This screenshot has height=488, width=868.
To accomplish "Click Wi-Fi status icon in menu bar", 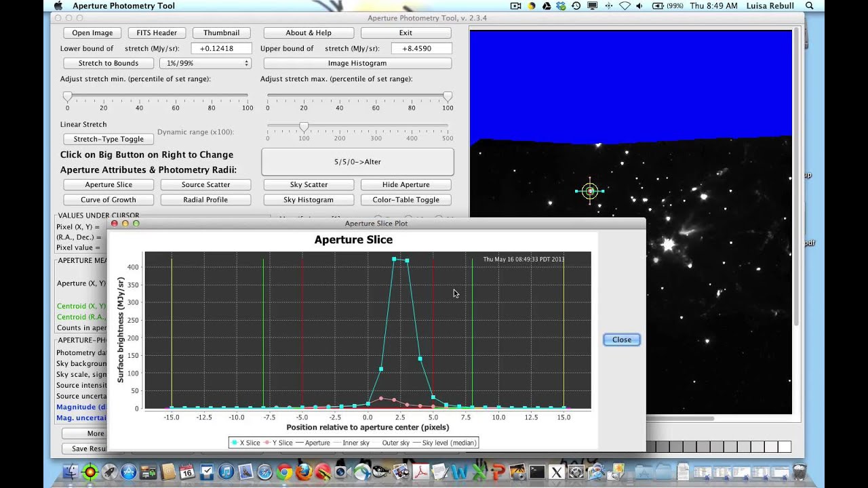I will (x=625, y=5).
